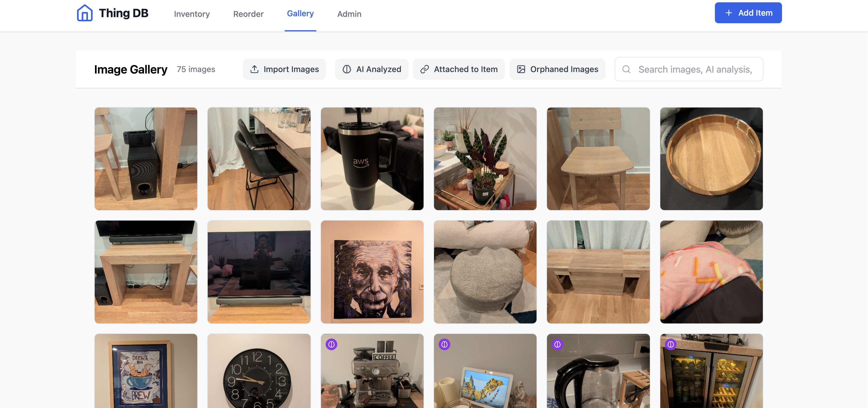Open the gray pouf ottoman image
This screenshot has height=408, width=868.
[485, 272]
